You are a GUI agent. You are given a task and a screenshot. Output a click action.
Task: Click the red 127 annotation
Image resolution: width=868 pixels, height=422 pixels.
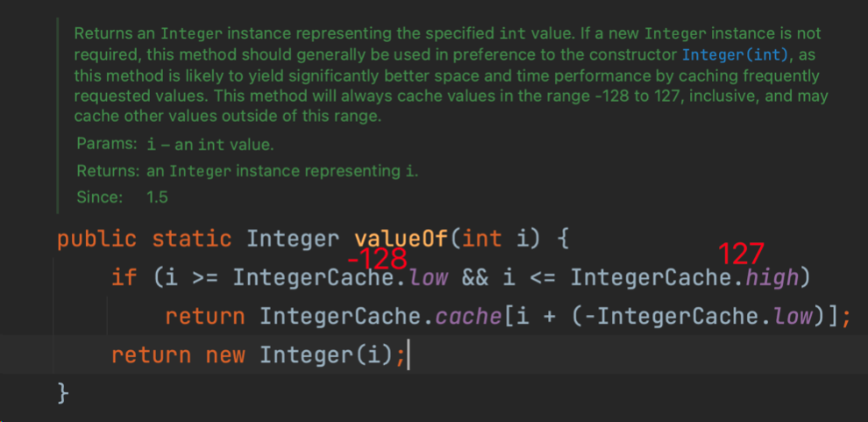[x=742, y=254]
